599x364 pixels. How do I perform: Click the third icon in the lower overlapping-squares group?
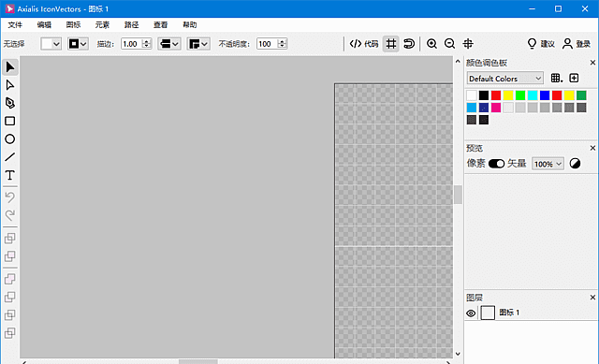(x=10, y=315)
